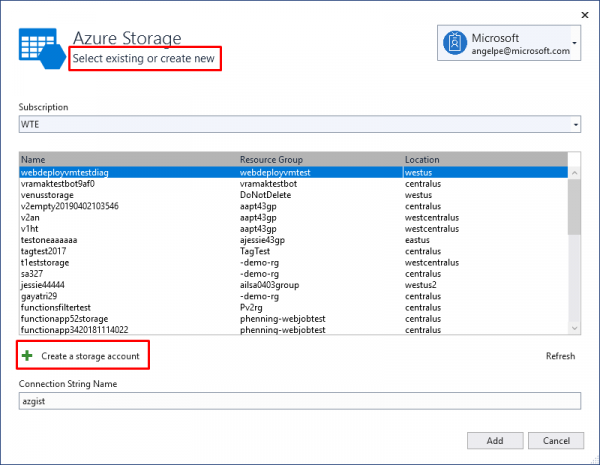
Task: Sort list by Name column header
Action: point(33,159)
